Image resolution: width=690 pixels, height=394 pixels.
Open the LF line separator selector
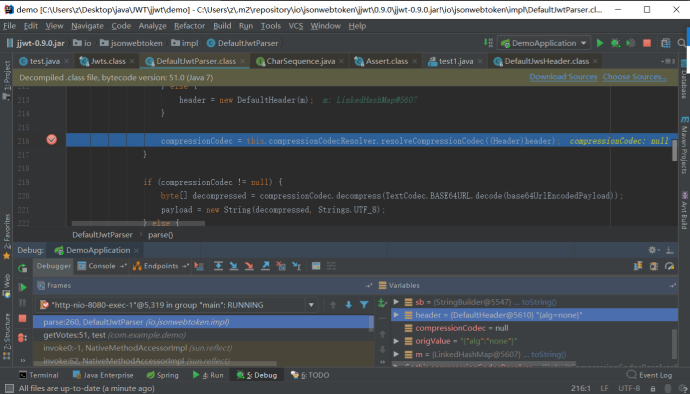pos(604,388)
